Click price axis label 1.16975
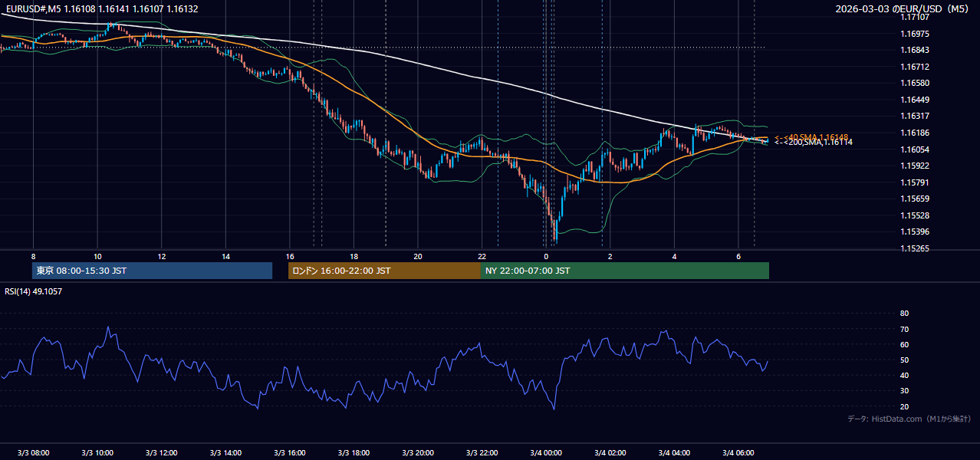 pos(915,34)
